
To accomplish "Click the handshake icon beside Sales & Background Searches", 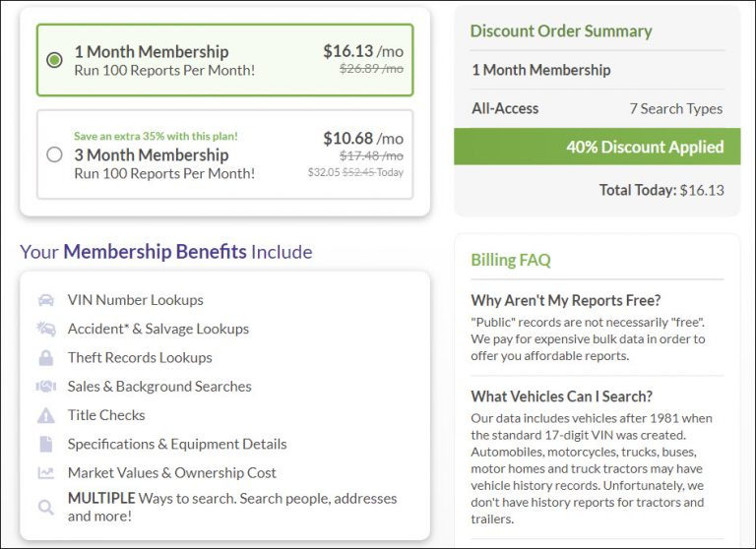I will 46,386.
